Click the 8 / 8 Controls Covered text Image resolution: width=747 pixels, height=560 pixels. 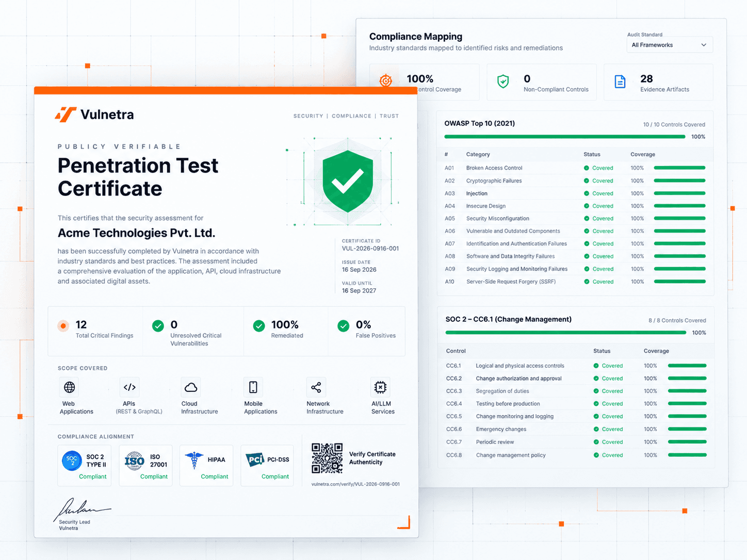pos(677,321)
